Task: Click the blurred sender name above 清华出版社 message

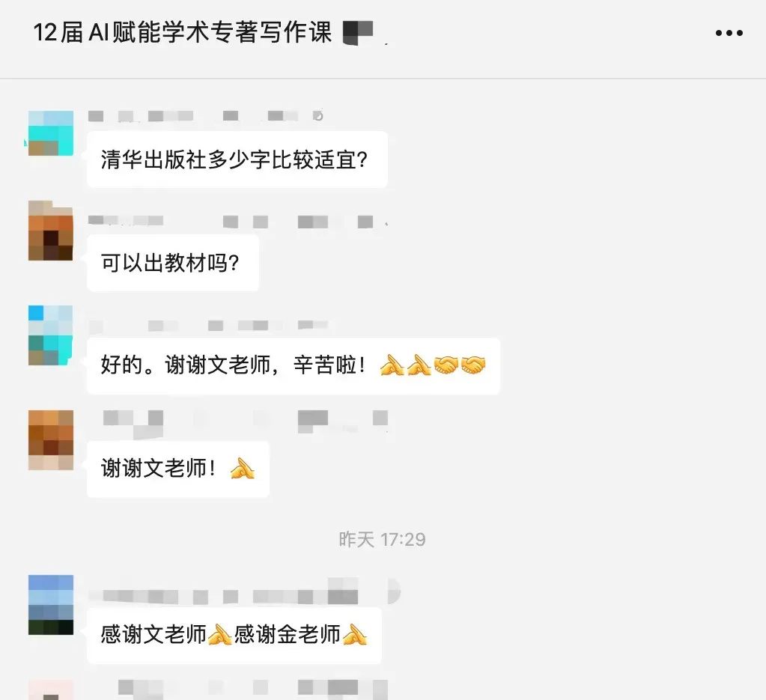Action: [x=206, y=116]
